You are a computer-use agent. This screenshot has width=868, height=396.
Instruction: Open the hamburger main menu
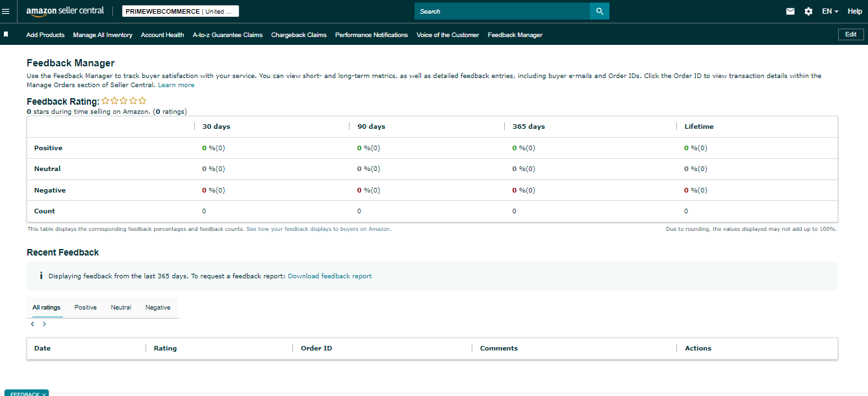pyautogui.click(x=6, y=11)
